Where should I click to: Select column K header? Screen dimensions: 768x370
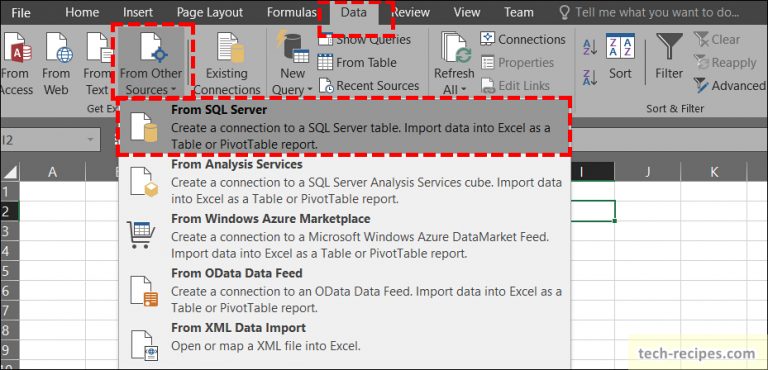click(714, 172)
